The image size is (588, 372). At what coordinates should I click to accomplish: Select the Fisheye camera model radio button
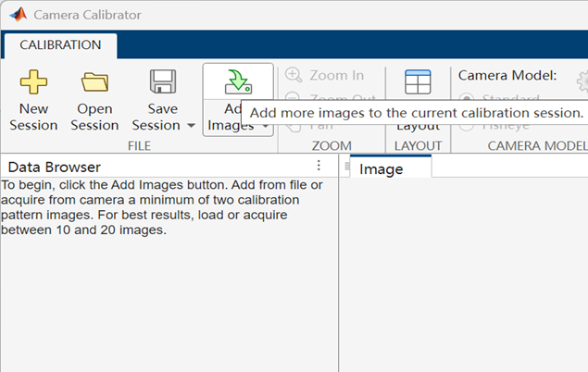(467, 126)
